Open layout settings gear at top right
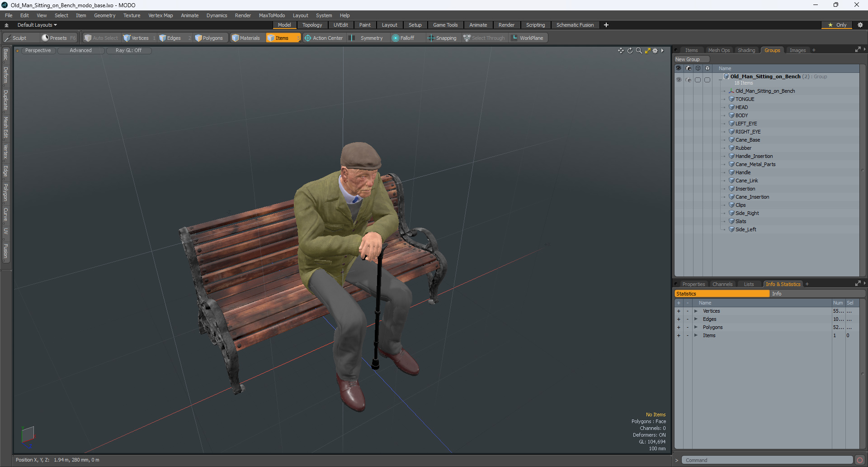 [860, 25]
